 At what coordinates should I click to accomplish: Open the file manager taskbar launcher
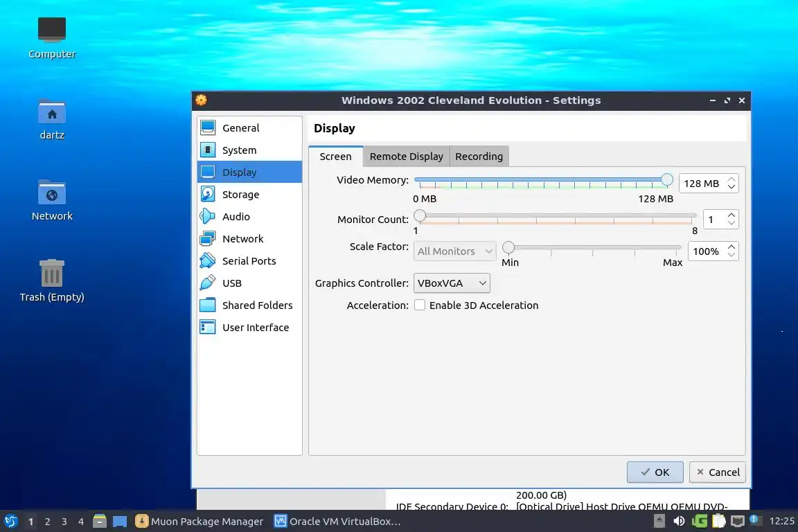[100, 521]
